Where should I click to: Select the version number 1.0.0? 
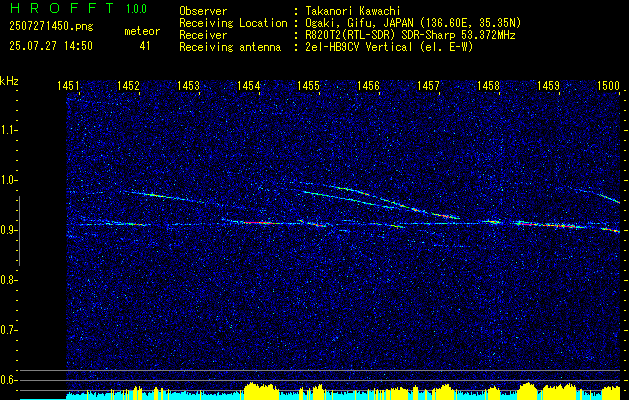coord(136,9)
